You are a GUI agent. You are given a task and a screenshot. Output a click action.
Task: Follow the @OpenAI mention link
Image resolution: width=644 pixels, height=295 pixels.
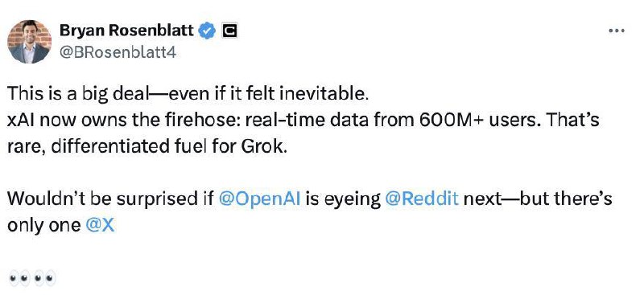pos(260,199)
